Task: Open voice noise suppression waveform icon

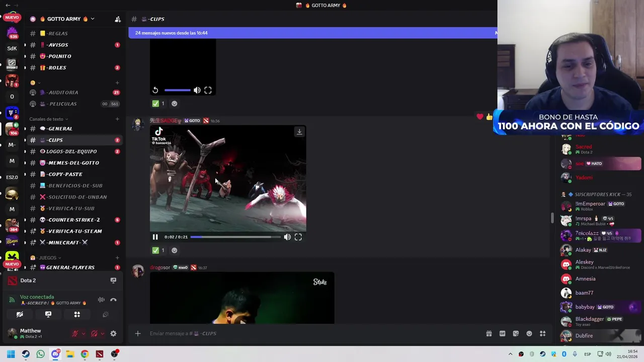Action: click(101, 300)
